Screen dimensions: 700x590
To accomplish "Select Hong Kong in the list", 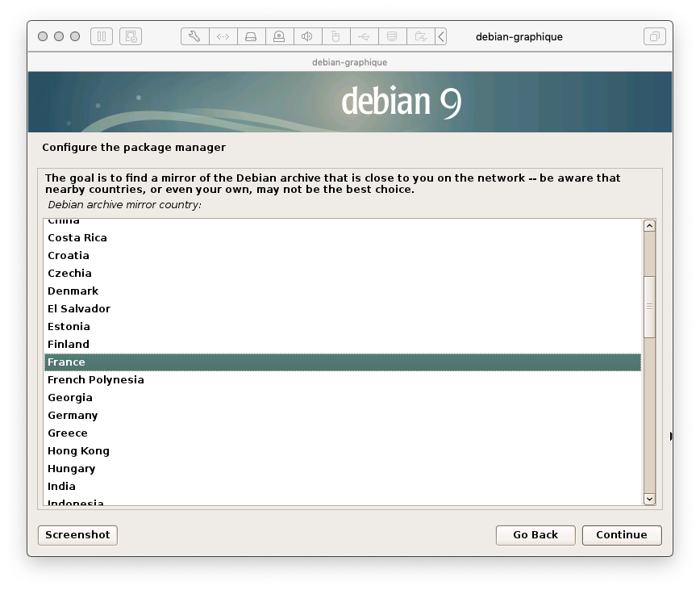I will 343,450.
